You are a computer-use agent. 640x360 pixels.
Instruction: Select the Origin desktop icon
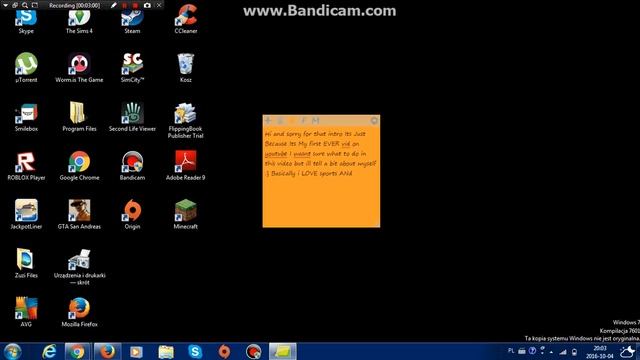(x=132, y=215)
